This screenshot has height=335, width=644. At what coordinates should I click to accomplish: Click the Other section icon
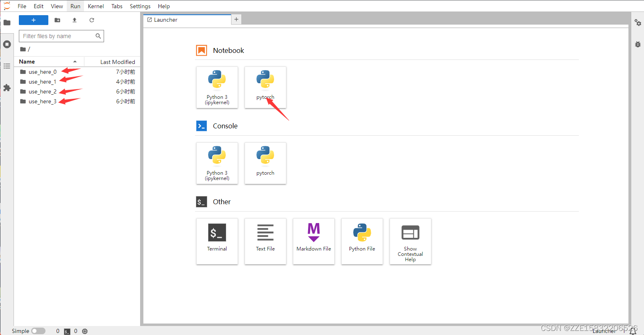pyautogui.click(x=202, y=202)
